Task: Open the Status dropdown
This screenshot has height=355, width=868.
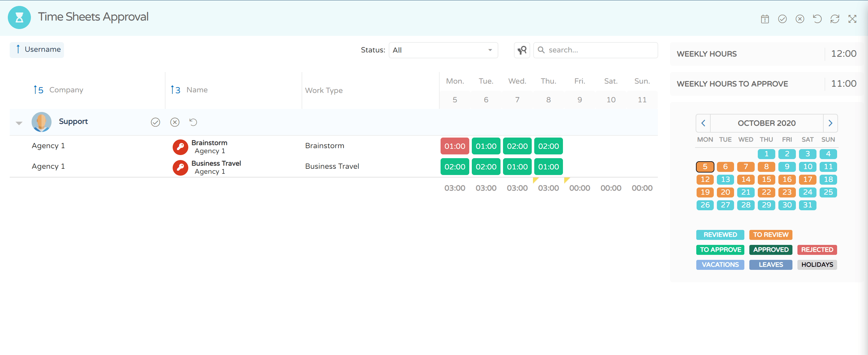Action: [443, 50]
